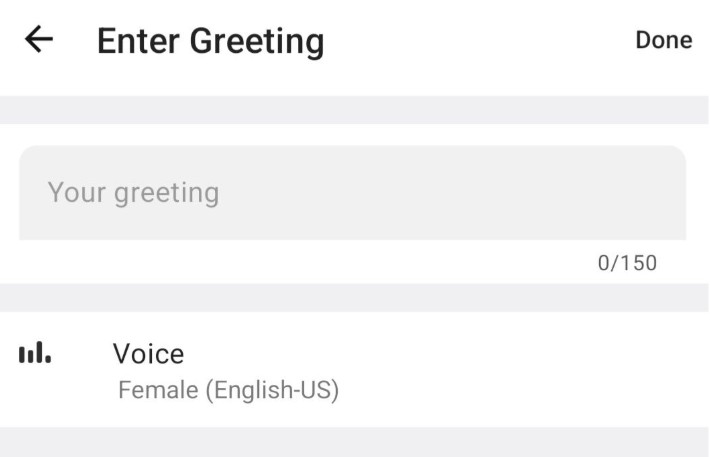
Task: Tap the voice equalizer bars icon
Action: click(x=35, y=352)
